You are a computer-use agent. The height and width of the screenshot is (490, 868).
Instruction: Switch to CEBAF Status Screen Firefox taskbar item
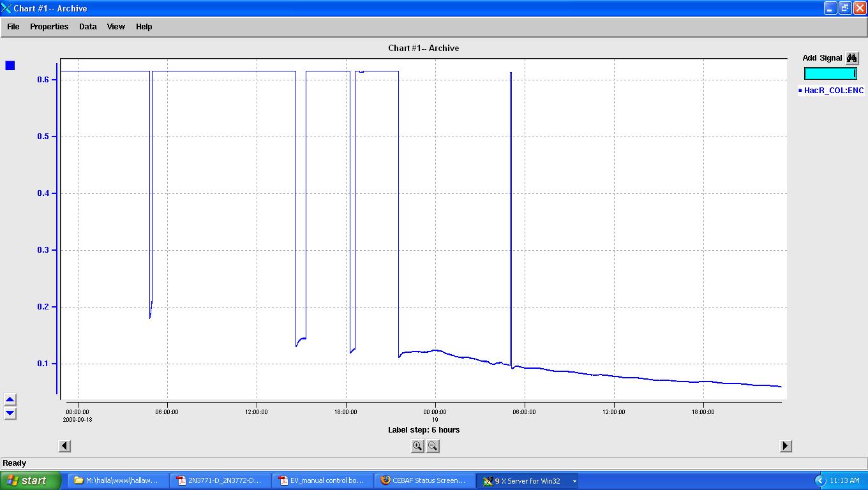click(424, 481)
